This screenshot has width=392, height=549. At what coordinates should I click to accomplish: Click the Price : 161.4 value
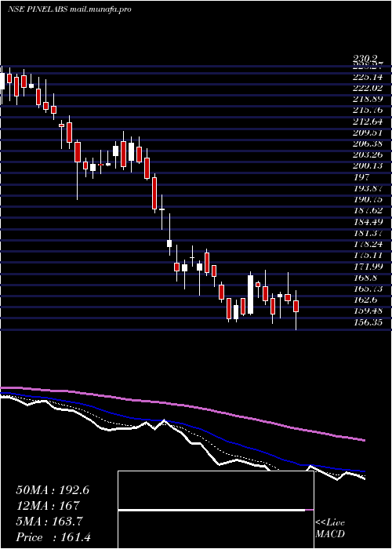point(53,537)
